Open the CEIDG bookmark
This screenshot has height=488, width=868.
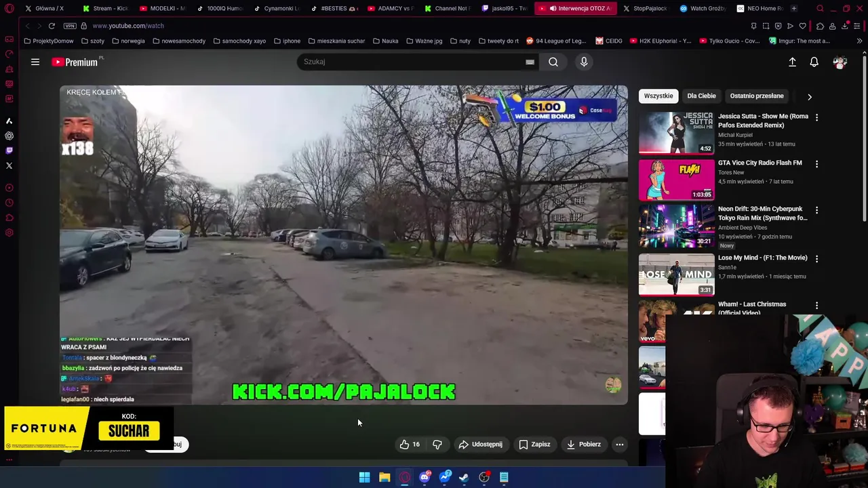pyautogui.click(x=609, y=41)
